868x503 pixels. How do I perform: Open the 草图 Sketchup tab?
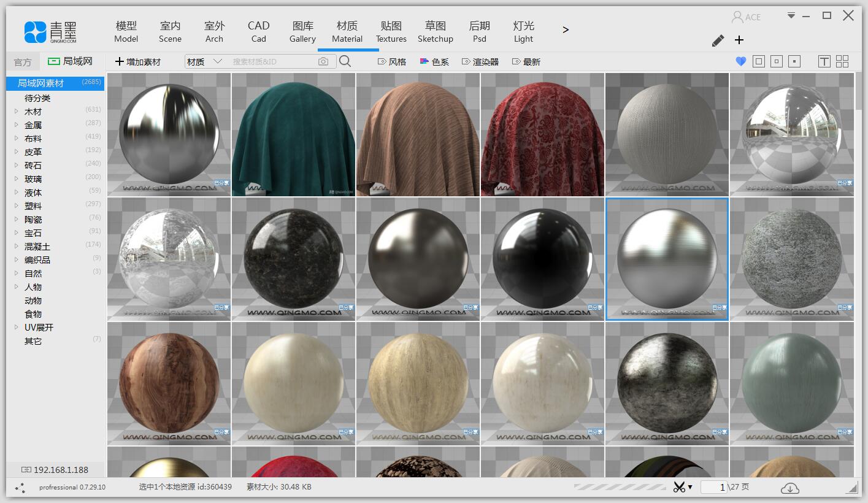coord(436,31)
